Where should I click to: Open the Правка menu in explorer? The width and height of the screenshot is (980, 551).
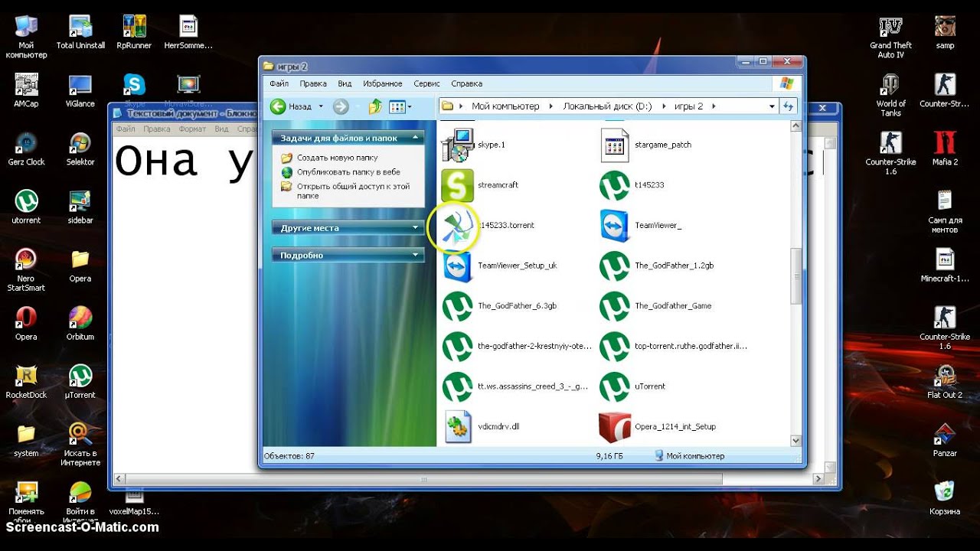[x=313, y=83]
